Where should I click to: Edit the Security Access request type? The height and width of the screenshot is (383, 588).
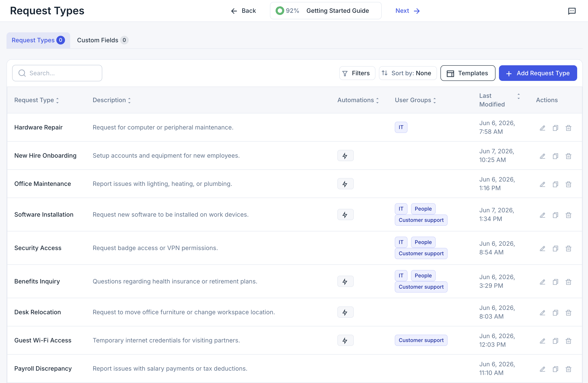point(542,249)
